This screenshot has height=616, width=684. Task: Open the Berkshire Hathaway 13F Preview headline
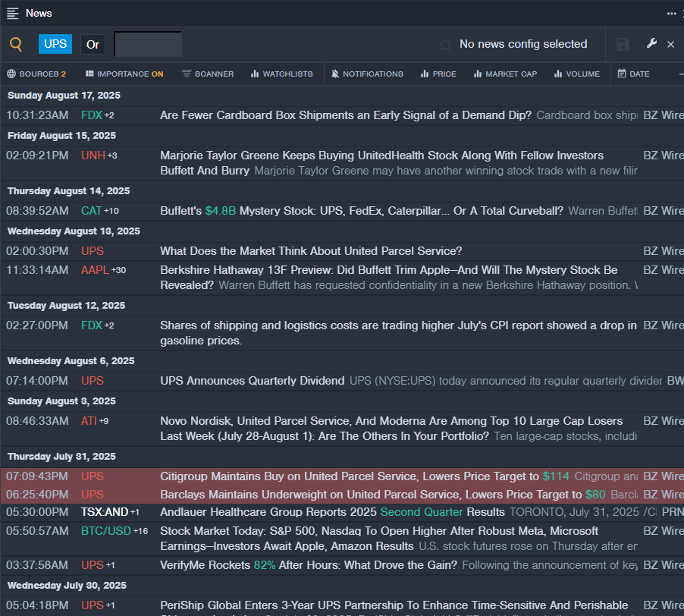[389, 278]
